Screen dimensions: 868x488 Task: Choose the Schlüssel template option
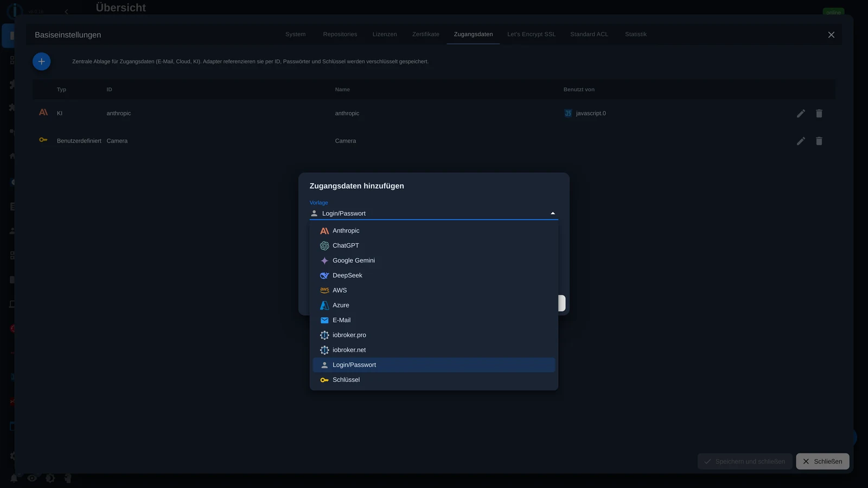pos(434,380)
